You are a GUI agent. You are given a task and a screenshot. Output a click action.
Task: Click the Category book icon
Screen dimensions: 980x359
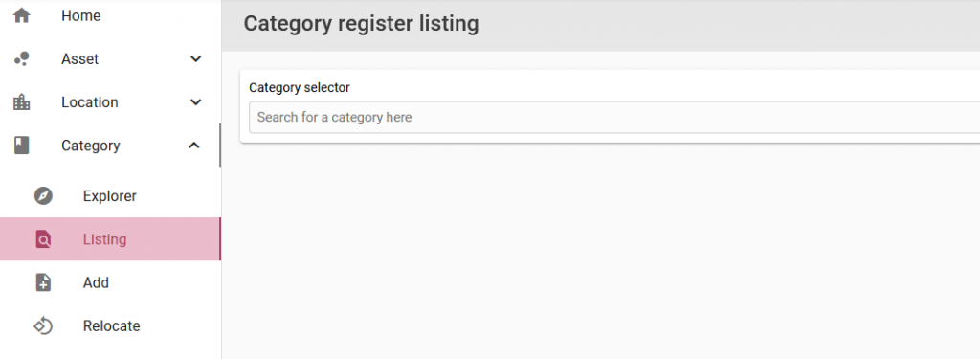point(21,146)
